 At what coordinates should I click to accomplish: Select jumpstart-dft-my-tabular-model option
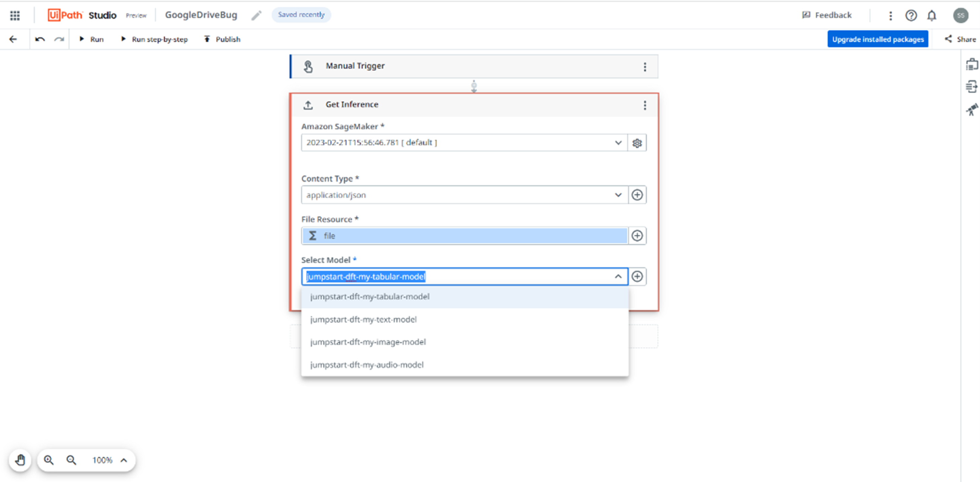464,297
